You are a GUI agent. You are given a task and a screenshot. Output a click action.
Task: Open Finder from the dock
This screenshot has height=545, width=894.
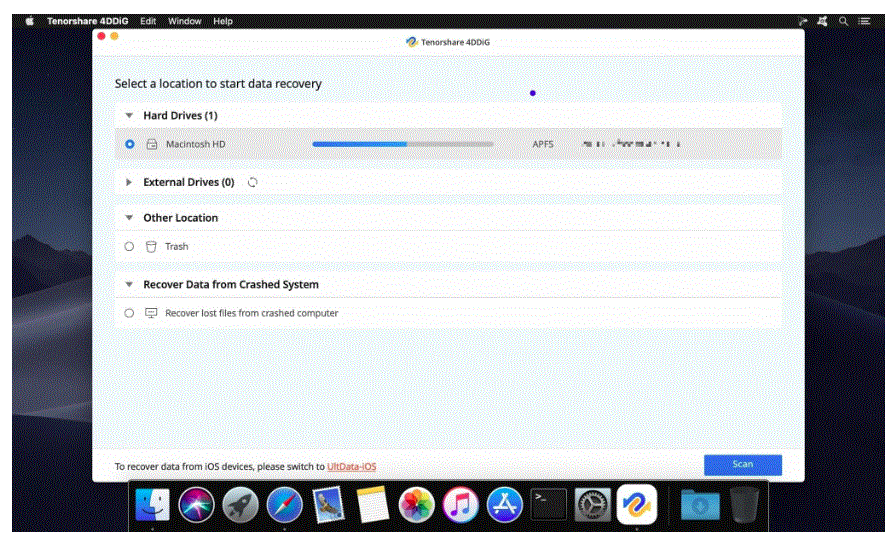coord(152,505)
